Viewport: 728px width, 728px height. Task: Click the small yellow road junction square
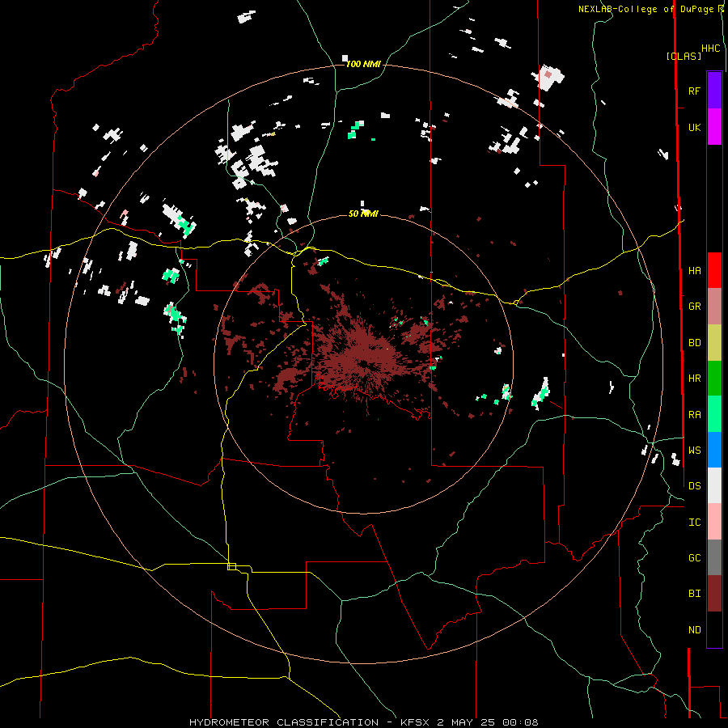click(x=231, y=566)
